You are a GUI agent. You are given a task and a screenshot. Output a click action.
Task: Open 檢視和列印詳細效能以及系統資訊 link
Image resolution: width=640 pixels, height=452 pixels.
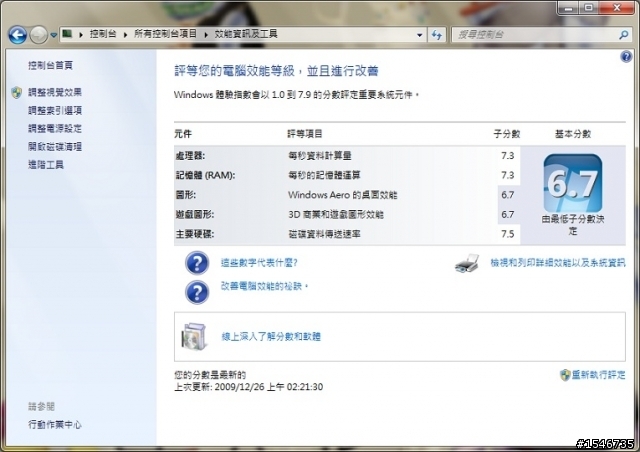(x=558, y=263)
